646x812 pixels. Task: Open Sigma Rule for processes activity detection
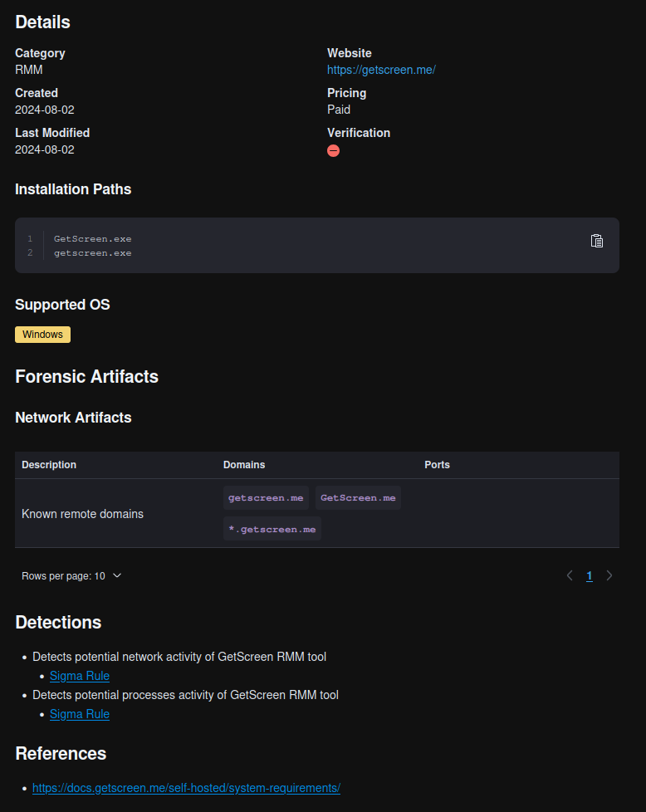79,714
